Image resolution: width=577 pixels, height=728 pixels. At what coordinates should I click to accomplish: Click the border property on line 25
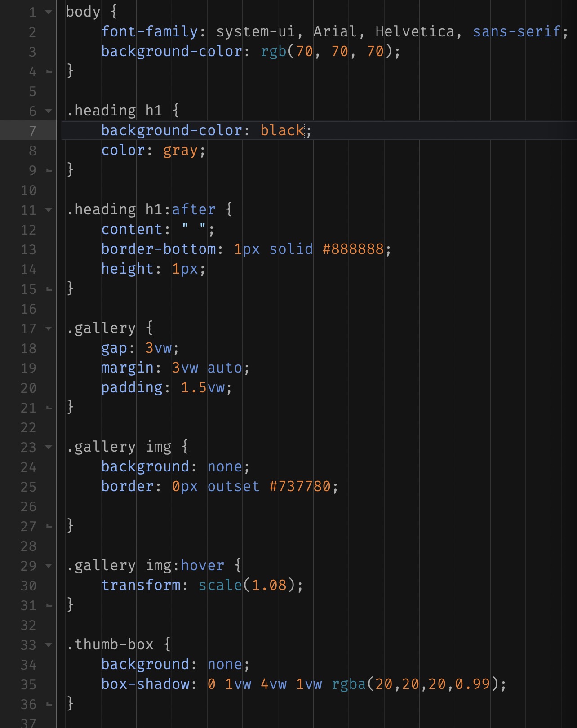(128, 486)
